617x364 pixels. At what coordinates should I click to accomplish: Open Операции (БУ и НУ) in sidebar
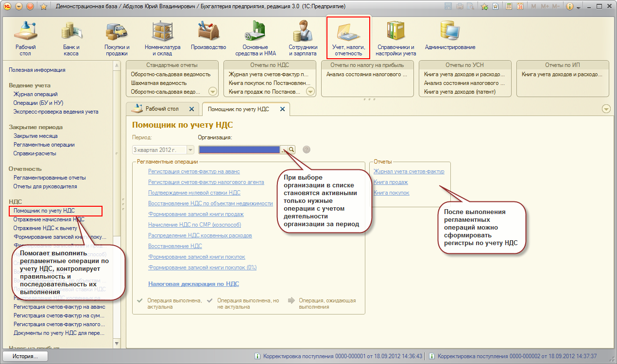[38, 103]
